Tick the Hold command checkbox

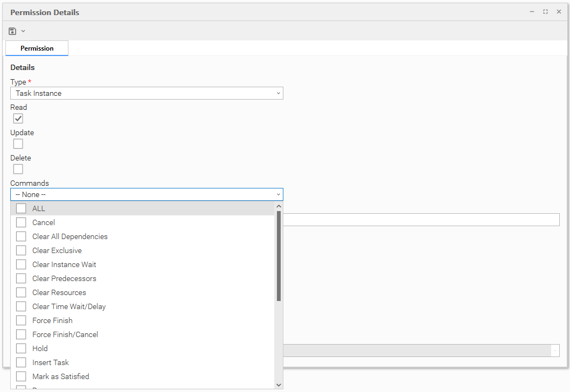(x=21, y=348)
